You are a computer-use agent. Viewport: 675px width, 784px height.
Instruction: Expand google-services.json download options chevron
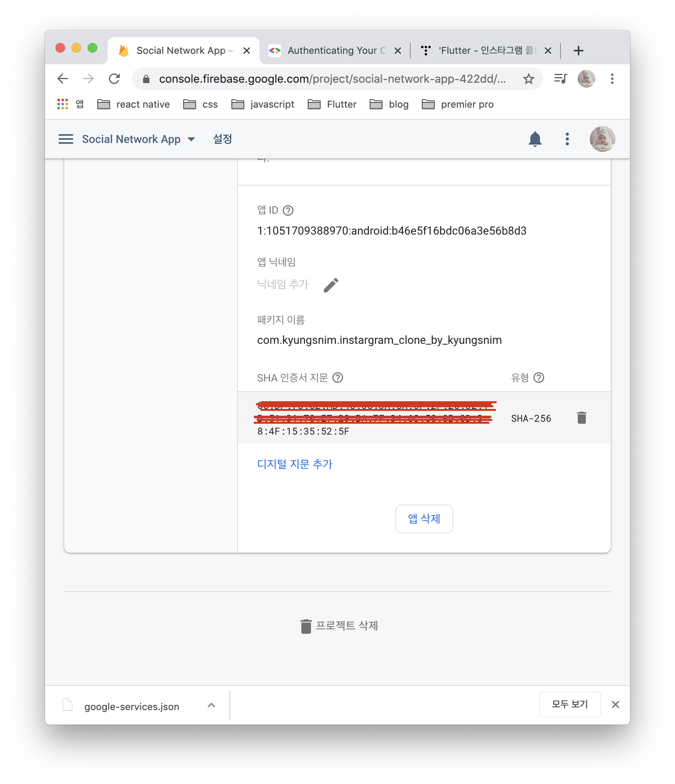coord(211,705)
